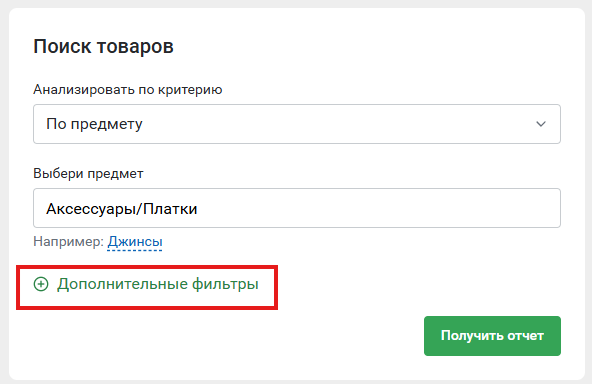Click the Выбери предмет label
This screenshot has height=384, width=592.
(x=88, y=174)
